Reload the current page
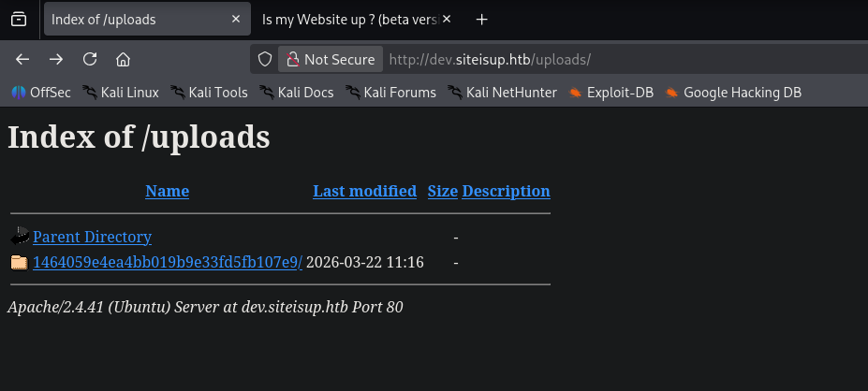Image resolution: width=868 pixels, height=391 pixels. tap(90, 59)
